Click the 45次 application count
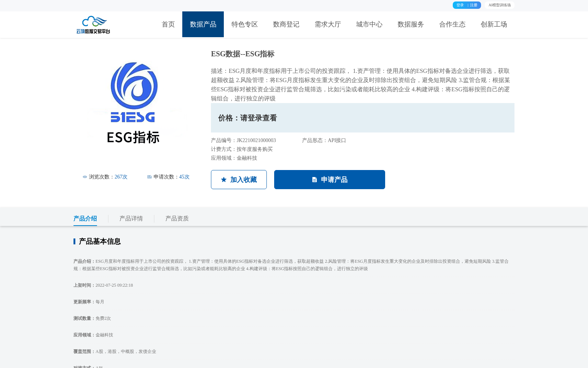The image size is (588, 368). [184, 177]
